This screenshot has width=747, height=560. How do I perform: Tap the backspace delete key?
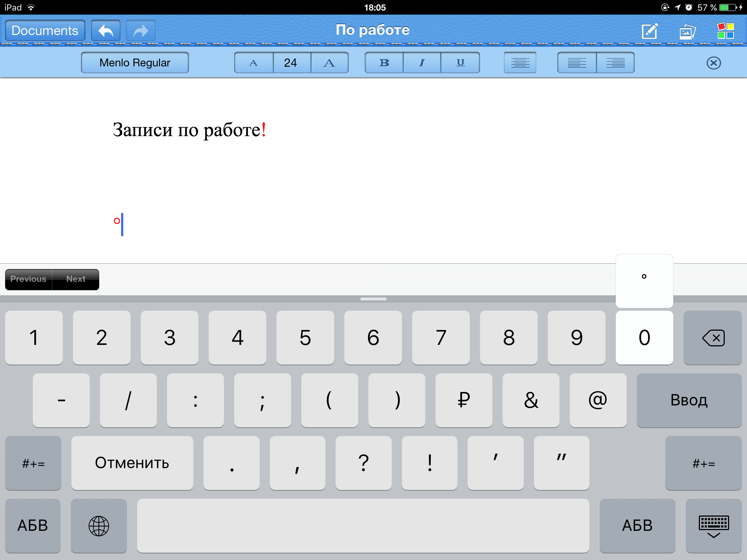click(x=712, y=338)
